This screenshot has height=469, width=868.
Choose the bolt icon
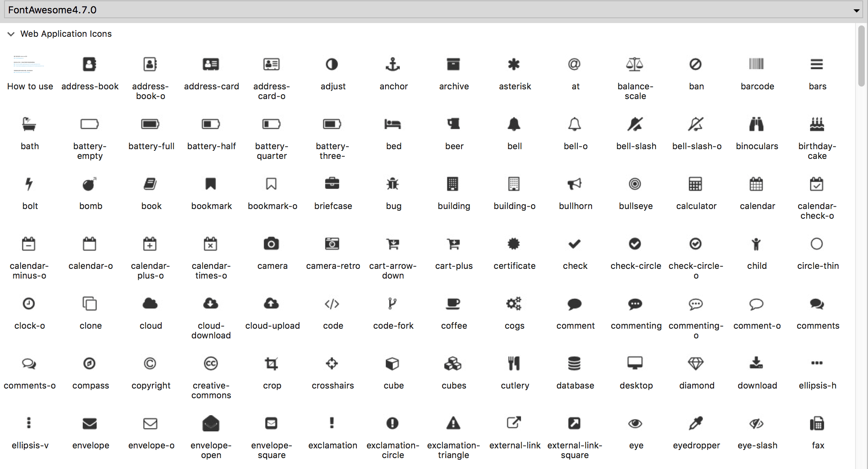click(x=29, y=184)
